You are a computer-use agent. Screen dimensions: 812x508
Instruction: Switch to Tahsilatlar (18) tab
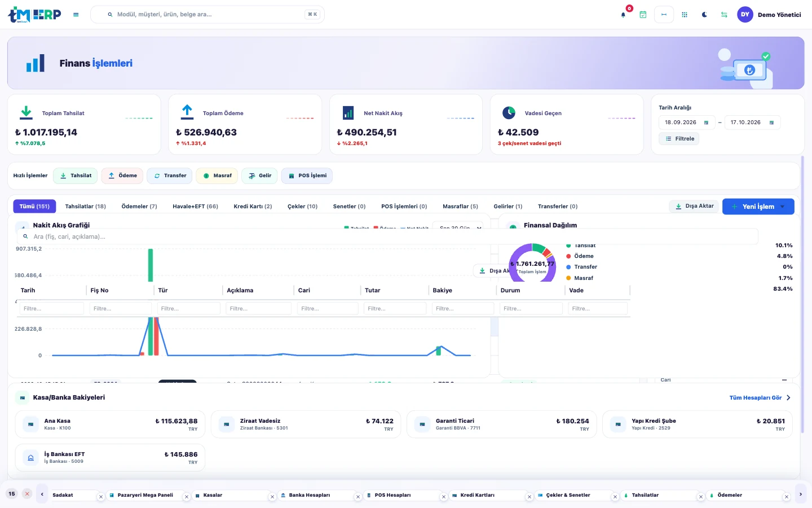[86, 207]
